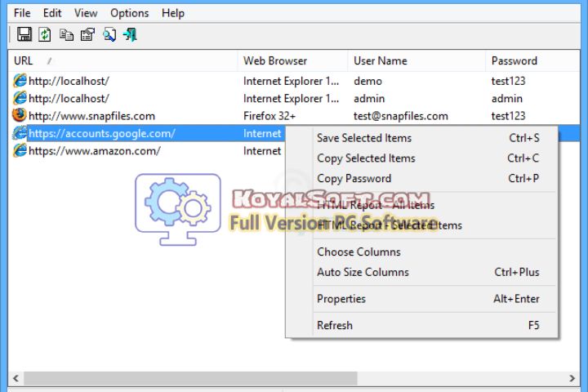Open the Edit menu
588x392 pixels.
(x=52, y=13)
